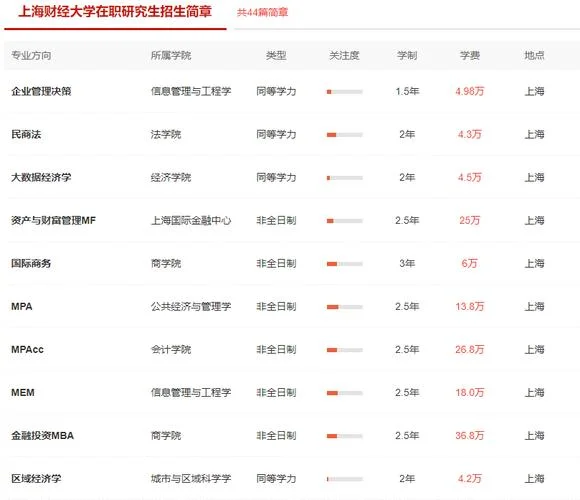
Task: Open the 金融投资MBA program link
Action: tap(43, 436)
